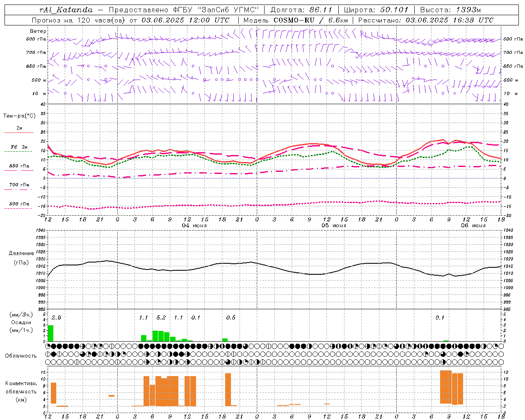The height and width of the screenshot is (420, 525).
Task: Click the Ветер panel label
Action: (x=38, y=31)
